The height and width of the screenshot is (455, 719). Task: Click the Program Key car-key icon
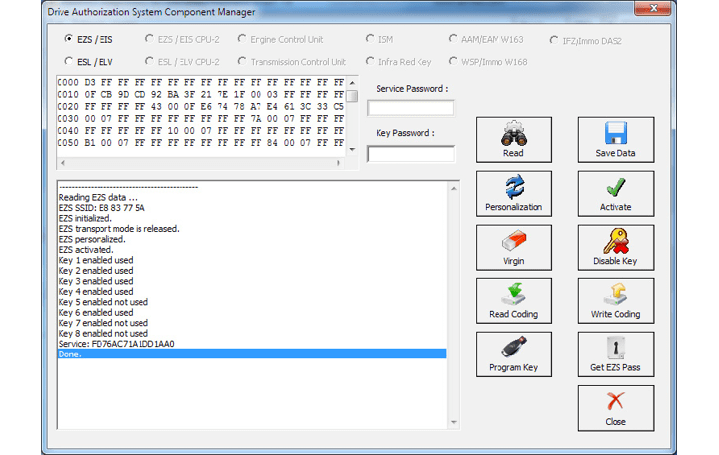click(513, 355)
